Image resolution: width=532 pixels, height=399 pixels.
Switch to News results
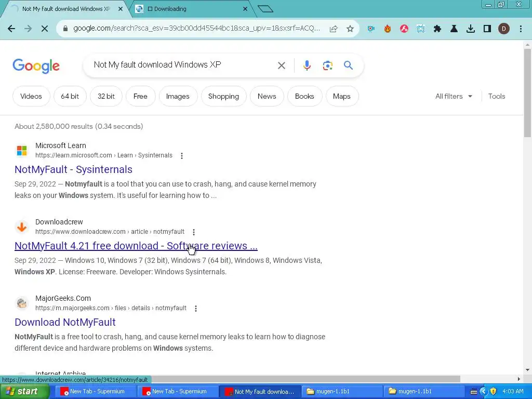point(267,96)
